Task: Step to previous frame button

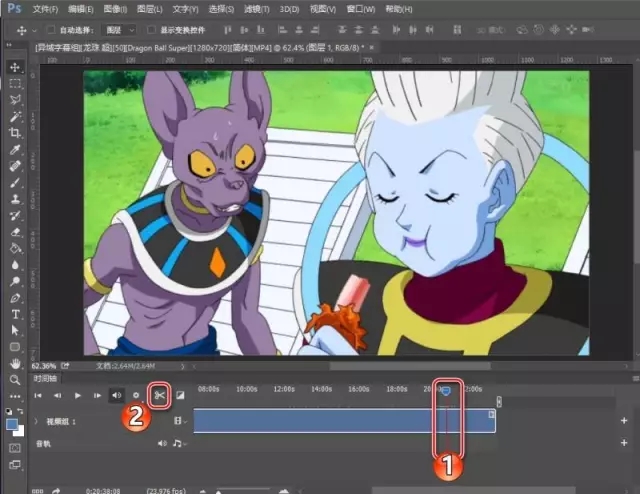Action: tap(58, 395)
